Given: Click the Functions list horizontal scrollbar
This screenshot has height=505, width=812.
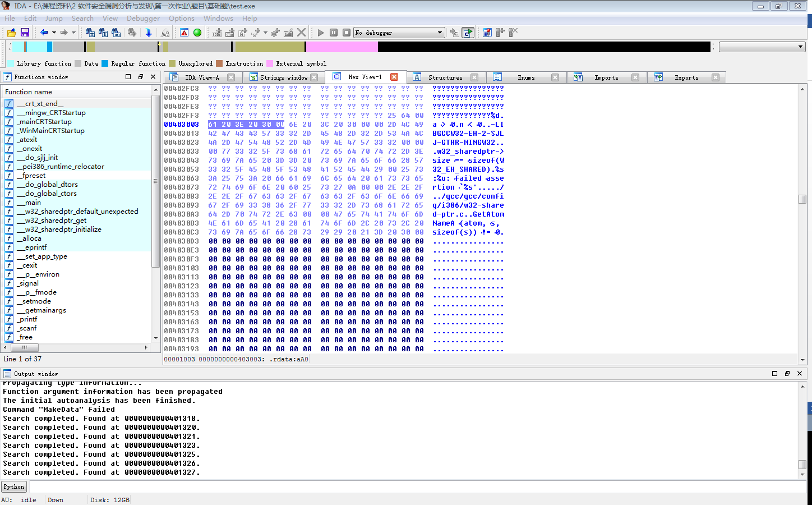Looking at the screenshot, I should [x=77, y=347].
